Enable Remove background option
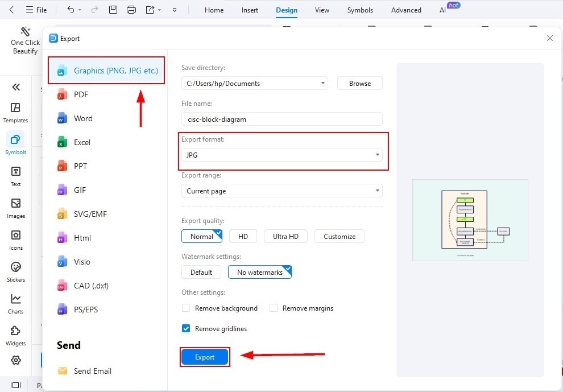The width and height of the screenshot is (563, 392). coord(186,308)
